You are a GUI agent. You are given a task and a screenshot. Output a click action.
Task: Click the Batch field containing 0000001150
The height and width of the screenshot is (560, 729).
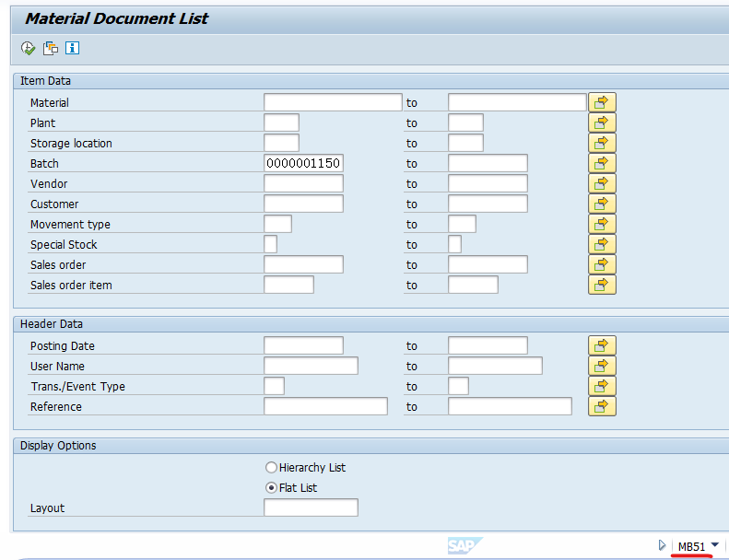(x=303, y=163)
